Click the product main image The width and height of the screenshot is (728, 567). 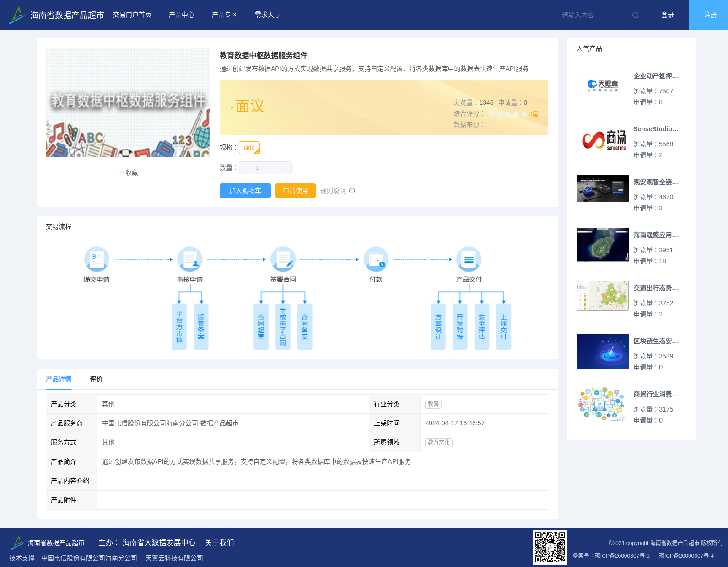pyautogui.click(x=128, y=102)
